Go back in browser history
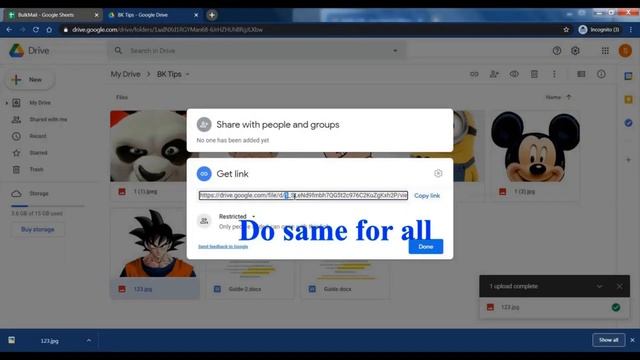Viewport: 640px width, 360px height. click(9, 29)
